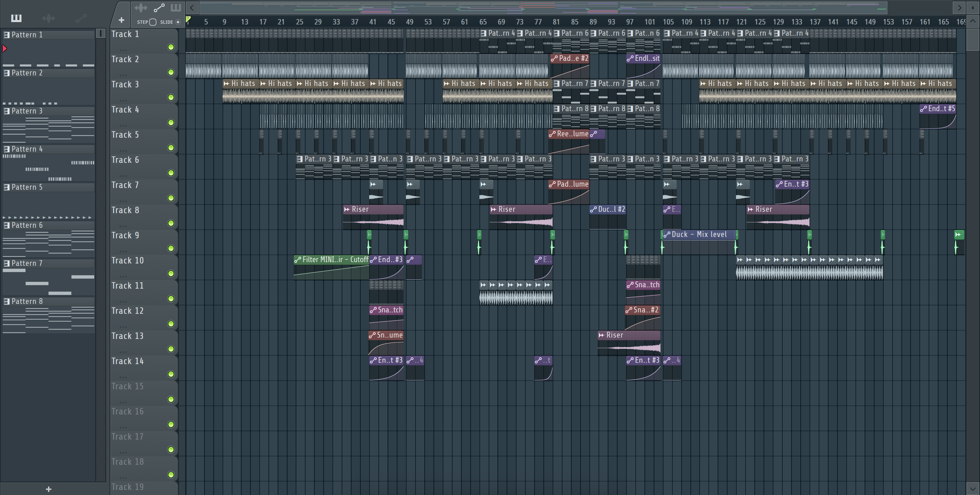
Task: Select the Track 18 header
Action: coord(144,468)
